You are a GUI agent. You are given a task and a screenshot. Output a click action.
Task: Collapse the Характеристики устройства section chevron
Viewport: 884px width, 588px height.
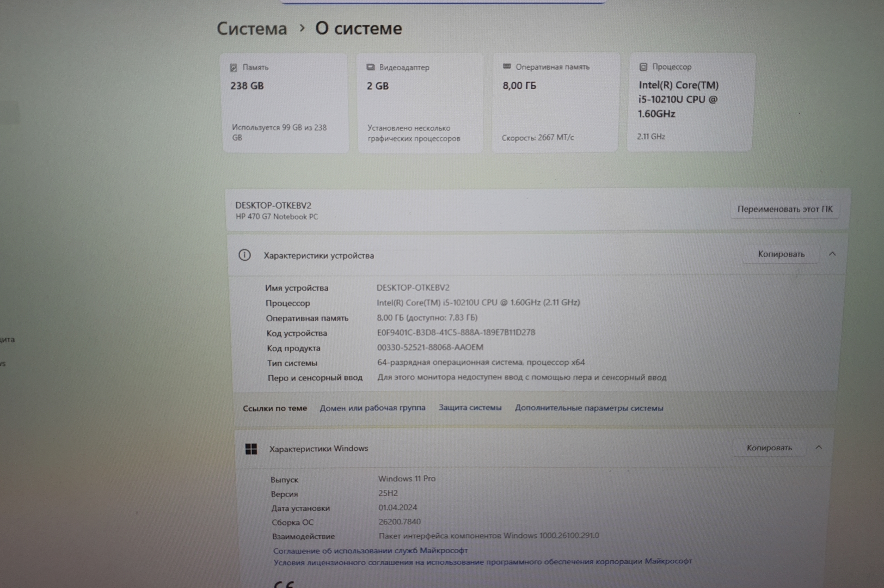[x=832, y=254]
